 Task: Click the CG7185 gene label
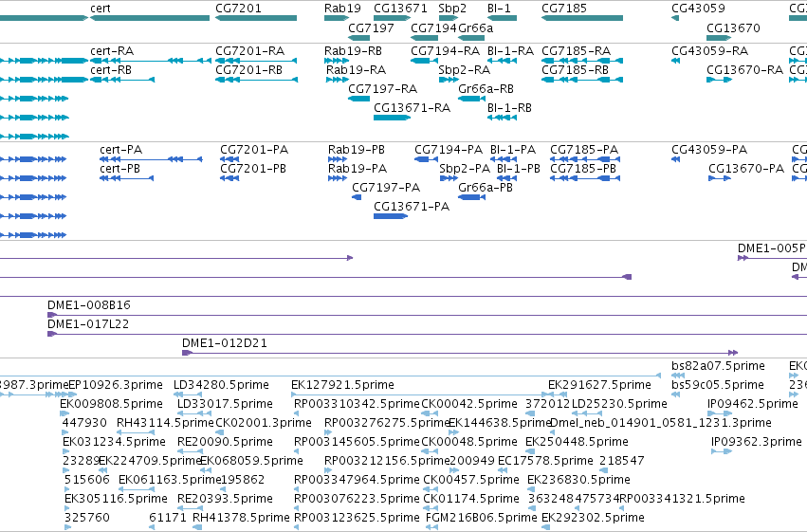(564, 9)
